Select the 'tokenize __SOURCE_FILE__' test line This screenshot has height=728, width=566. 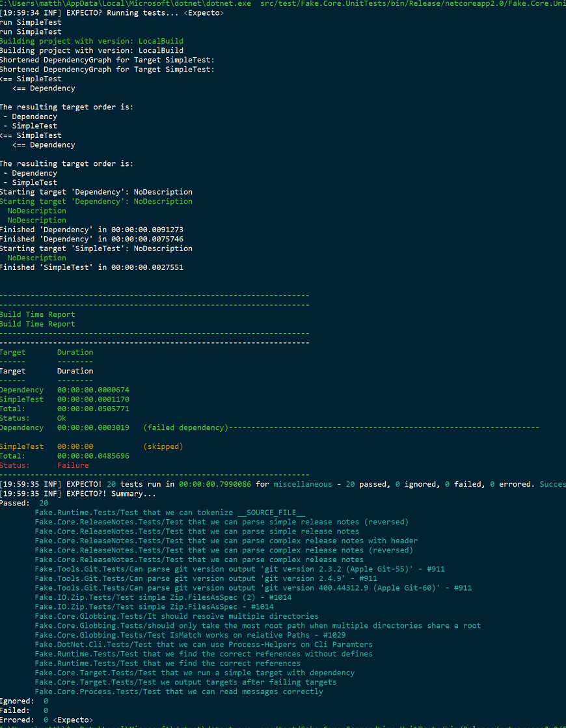[170, 513]
